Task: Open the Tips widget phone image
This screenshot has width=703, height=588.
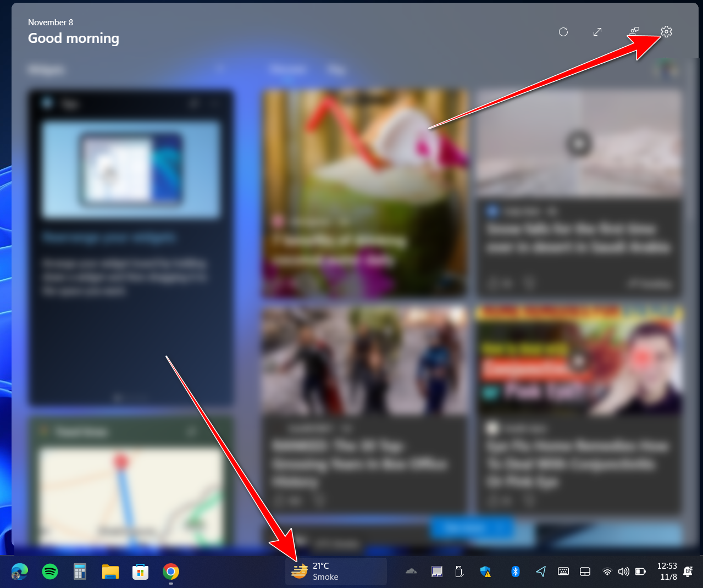Action: coord(131,170)
